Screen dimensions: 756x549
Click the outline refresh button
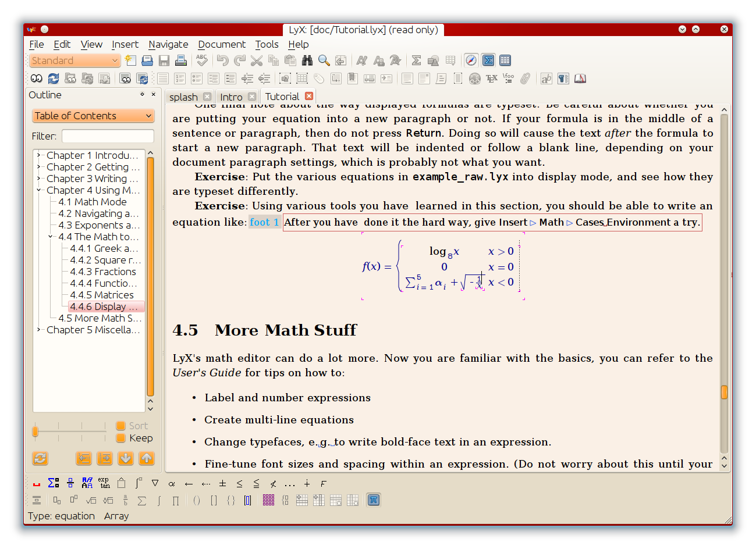click(x=40, y=458)
